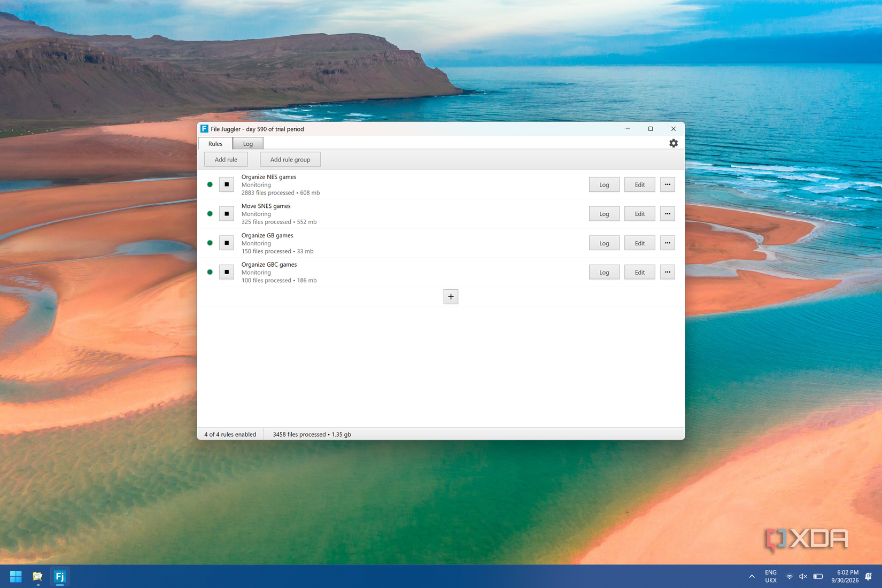Open more options for Organize NES games

pyautogui.click(x=668, y=184)
